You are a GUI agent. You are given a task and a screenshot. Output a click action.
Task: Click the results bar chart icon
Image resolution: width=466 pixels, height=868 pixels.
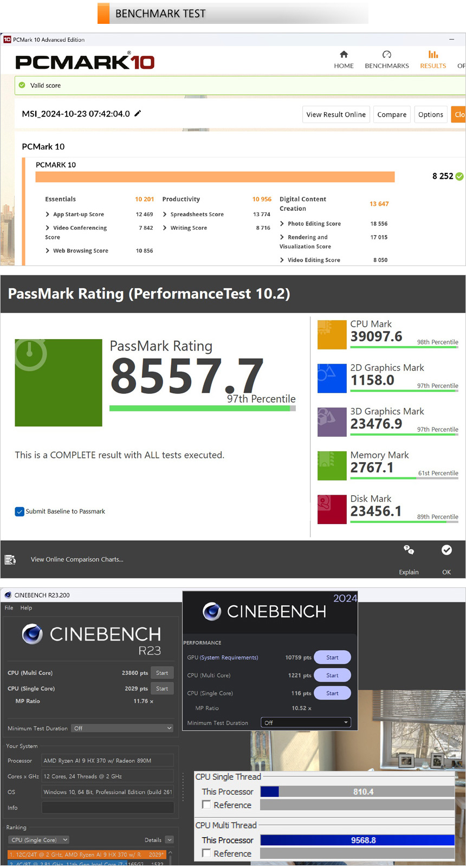click(433, 54)
